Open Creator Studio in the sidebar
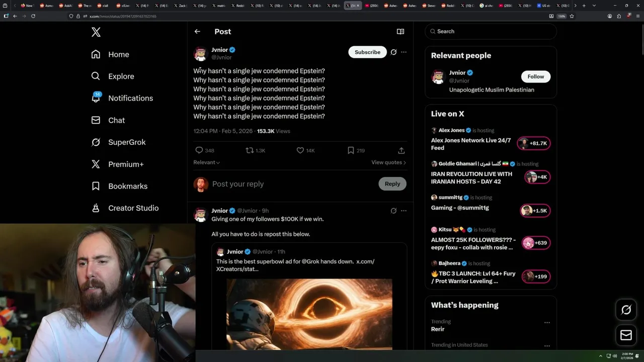644x362 pixels. click(x=125, y=208)
